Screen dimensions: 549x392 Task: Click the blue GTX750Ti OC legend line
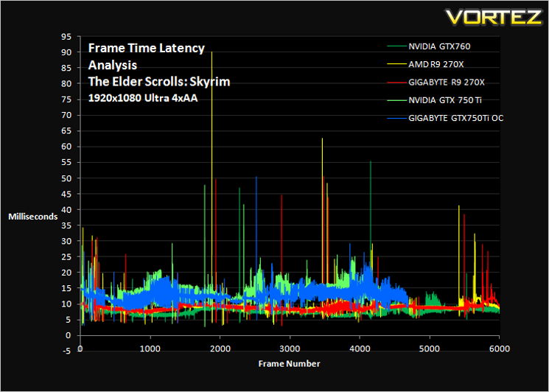tap(396, 119)
